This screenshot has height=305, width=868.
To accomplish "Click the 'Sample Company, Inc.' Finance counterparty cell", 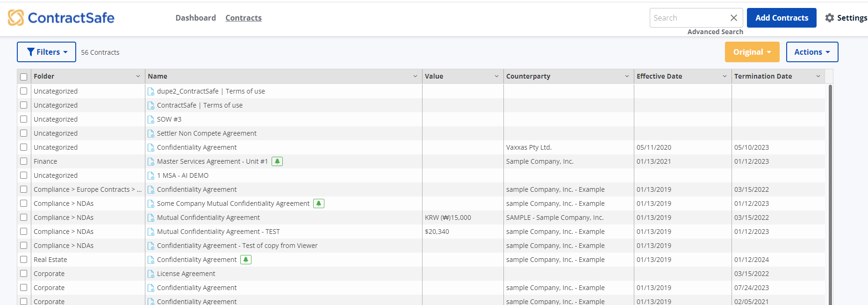I will click(540, 161).
